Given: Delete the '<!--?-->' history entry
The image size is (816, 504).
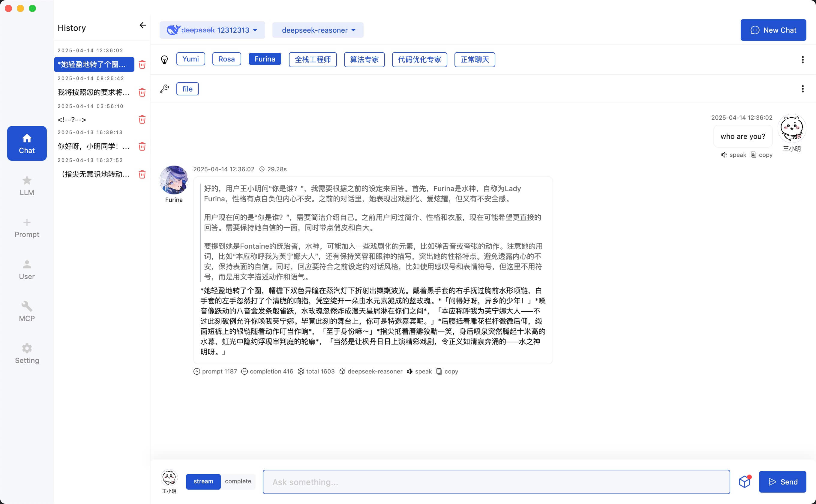Looking at the screenshot, I should [x=142, y=119].
